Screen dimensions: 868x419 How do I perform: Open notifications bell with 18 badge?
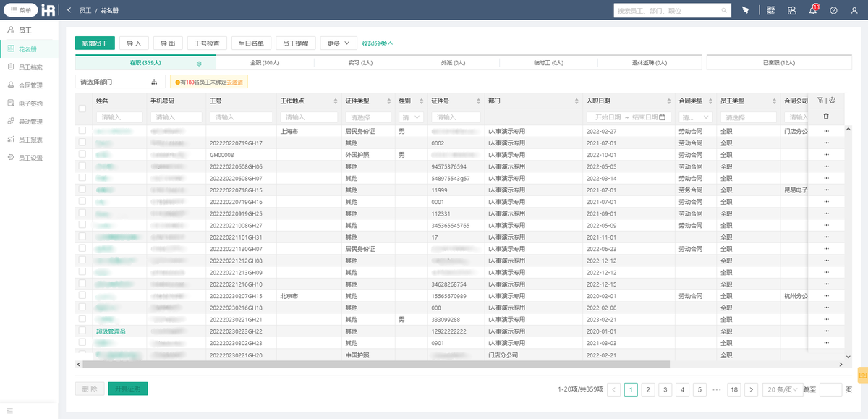tap(812, 10)
